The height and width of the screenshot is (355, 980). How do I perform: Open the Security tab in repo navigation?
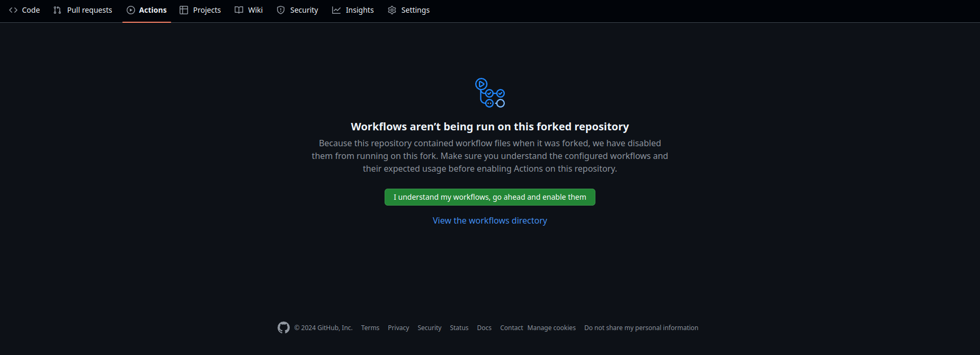tap(297, 10)
